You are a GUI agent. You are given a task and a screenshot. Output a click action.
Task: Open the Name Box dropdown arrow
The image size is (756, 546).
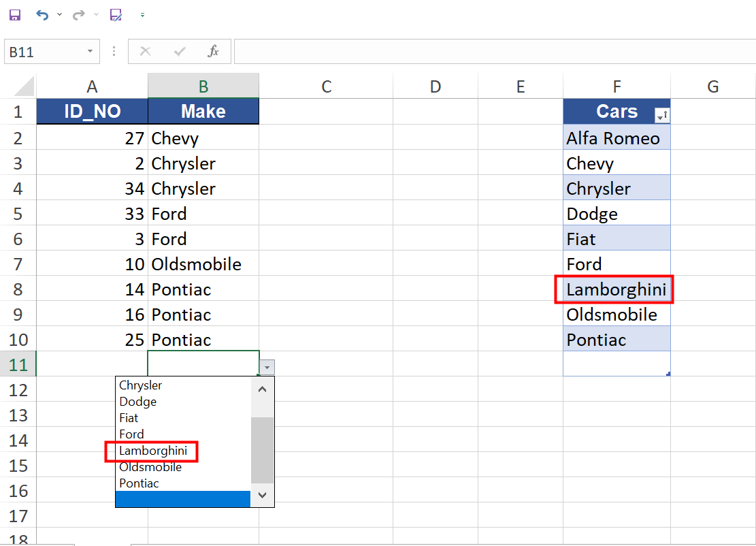click(x=89, y=51)
